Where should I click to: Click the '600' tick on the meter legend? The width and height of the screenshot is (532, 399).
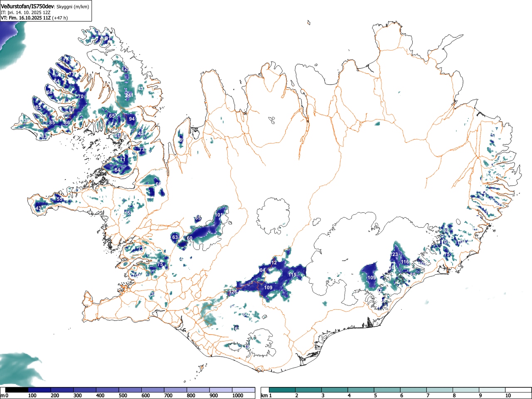(x=145, y=396)
